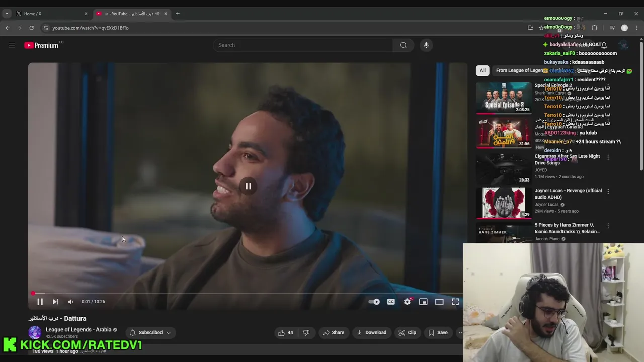Dislike this video

pyautogui.click(x=306, y=332)
